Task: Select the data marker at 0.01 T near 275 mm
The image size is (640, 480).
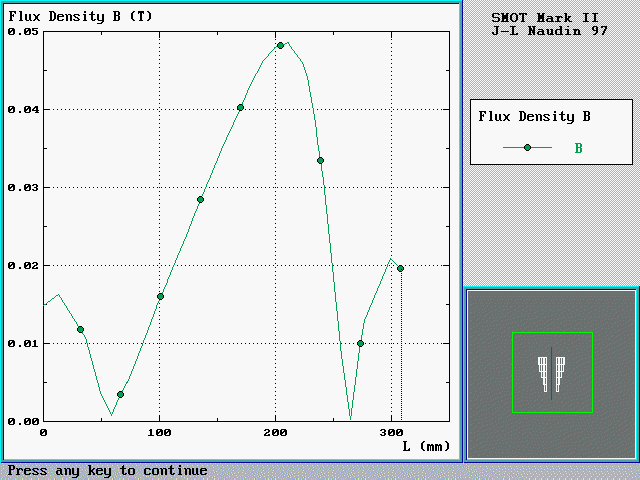Action: 360,343
